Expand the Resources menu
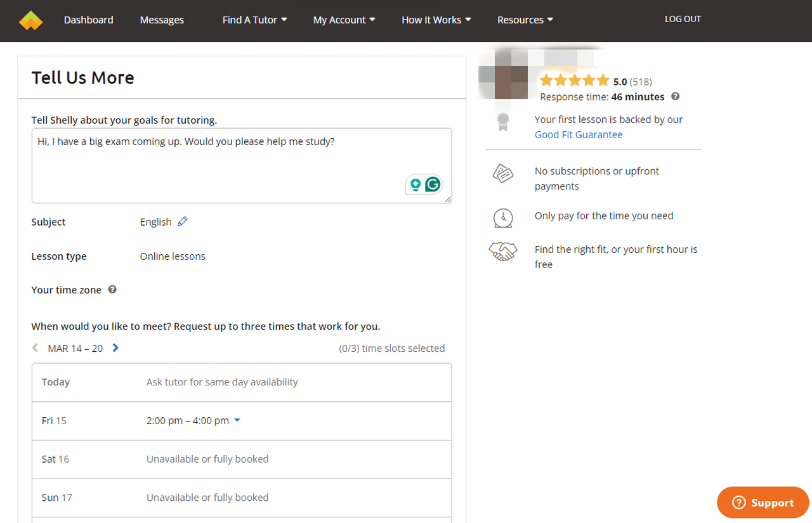This screenshot has height=523, width=812. 525,20
